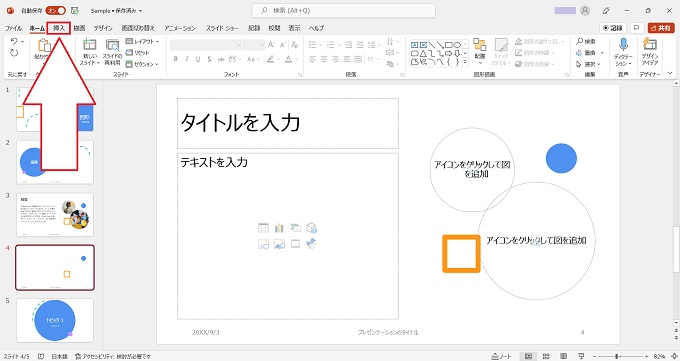
Task: Open the Section (セクション) dropdown
Action: pos(142,64)
